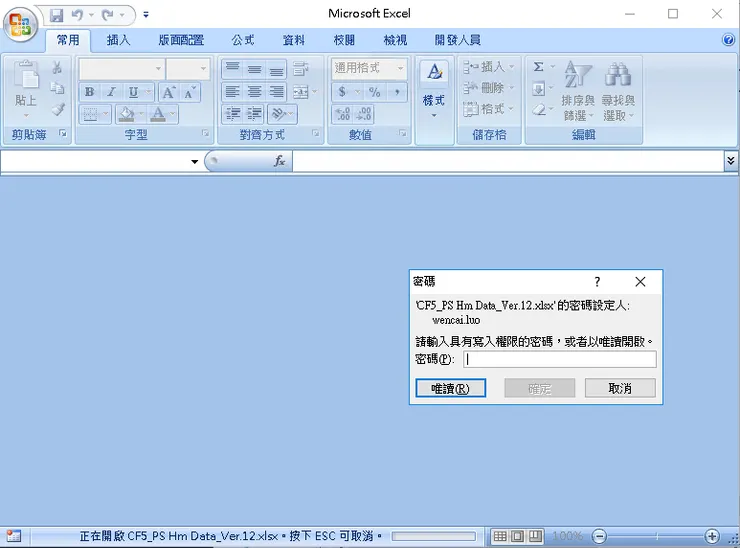Click the 唯讀(R) read-only button
740x548 pixels.
tap(451, 388)
